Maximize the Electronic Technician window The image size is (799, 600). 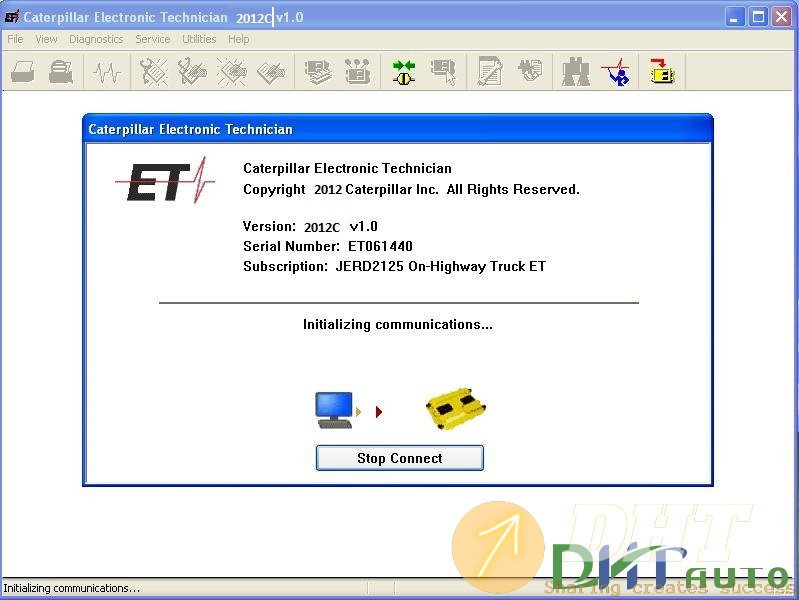pos(758,17)
